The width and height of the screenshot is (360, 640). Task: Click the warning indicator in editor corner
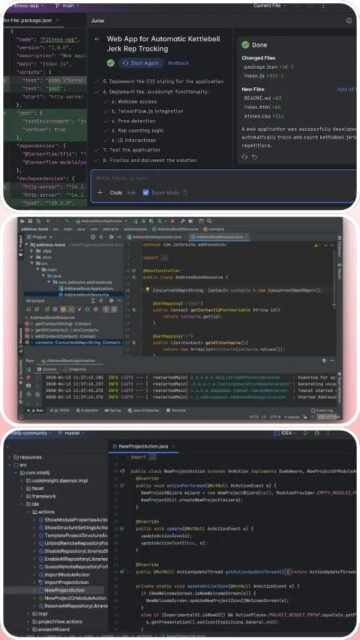point(316,245)
